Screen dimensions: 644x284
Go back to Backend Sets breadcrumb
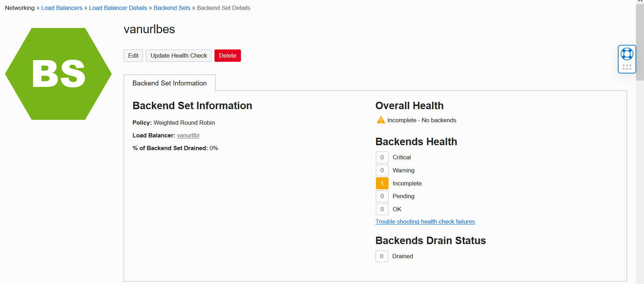click(172, 8)
